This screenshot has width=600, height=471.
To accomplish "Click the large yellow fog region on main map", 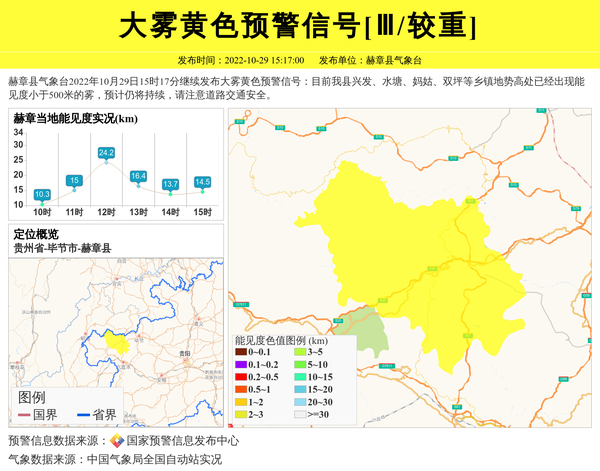I will (x=400, y=250).
